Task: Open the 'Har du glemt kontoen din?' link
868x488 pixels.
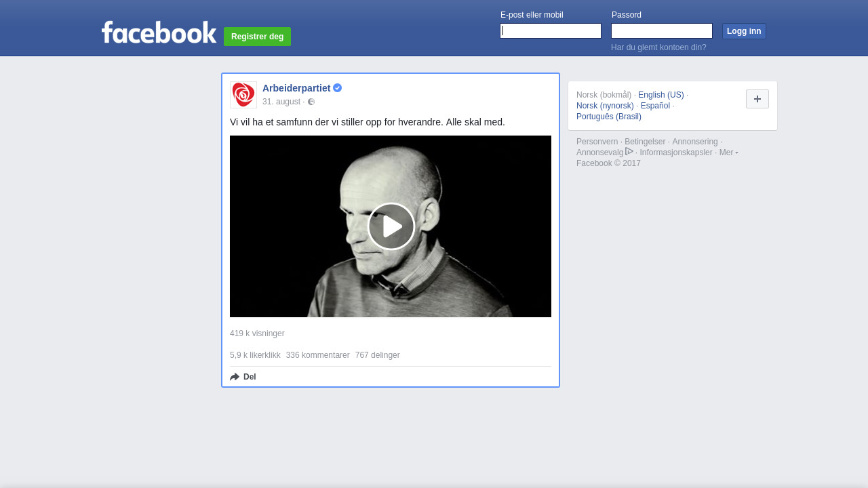Action: (658, 47)
